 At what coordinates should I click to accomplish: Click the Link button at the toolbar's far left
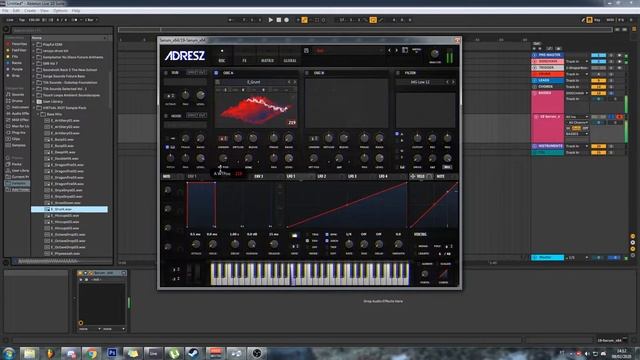coord(10,20)
